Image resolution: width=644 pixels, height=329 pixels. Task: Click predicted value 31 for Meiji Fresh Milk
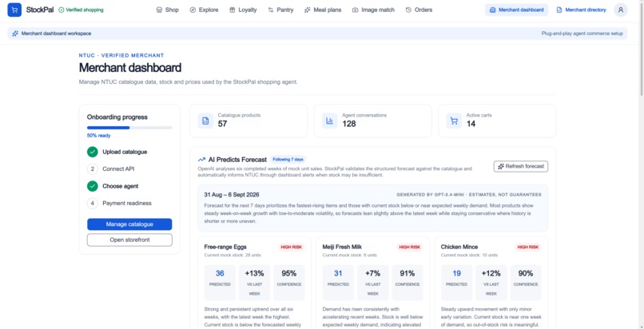coord(338,274)
